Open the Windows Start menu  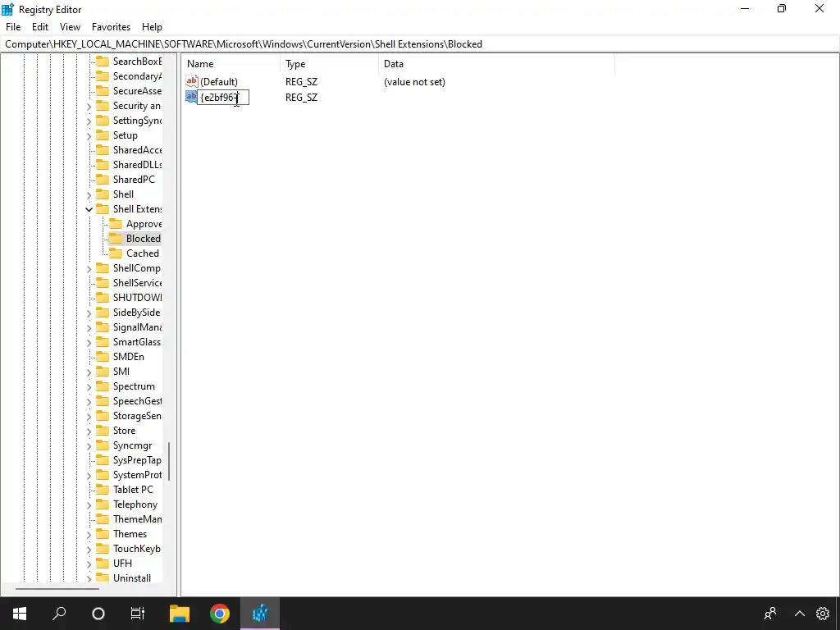(x=20, y=614)
